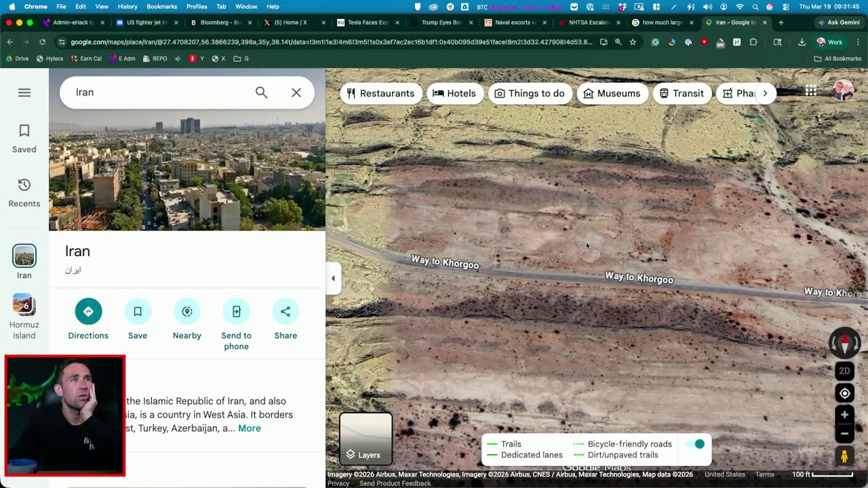The height and width of the screenshot is (488, 868).
Task: Open Chrome downloads
Action: [x=802, y=42]
